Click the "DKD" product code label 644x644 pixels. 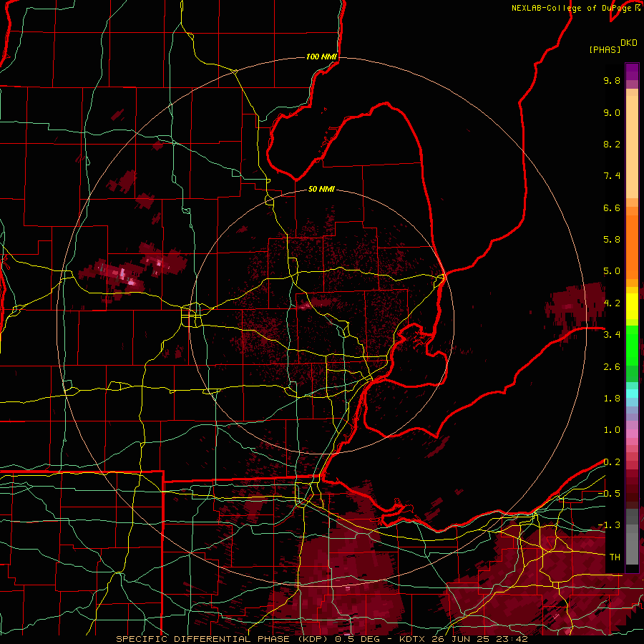pos(628,43)
